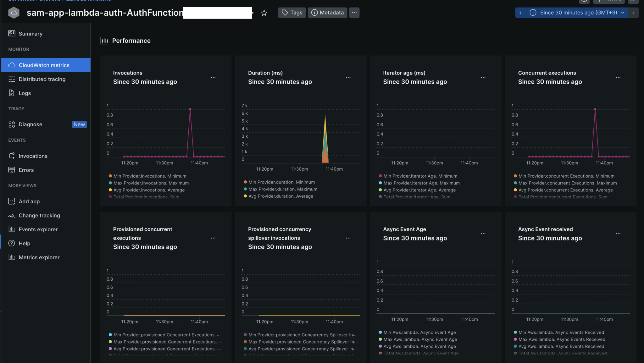Open Distributed tracing from the Monitor section
Image resolution: width=644 pixels, height=363 pixels.
[x=42, y=79]
